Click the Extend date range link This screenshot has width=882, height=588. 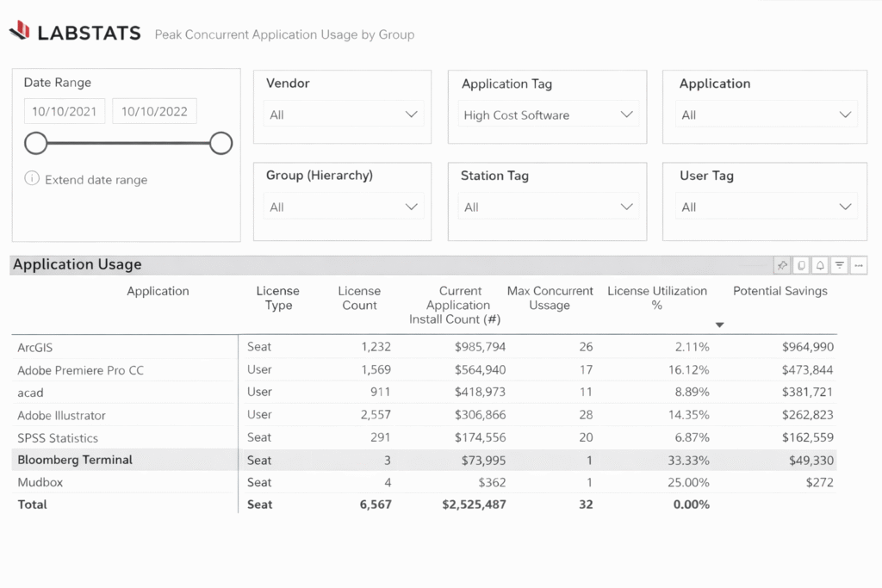tap(96, 180)
